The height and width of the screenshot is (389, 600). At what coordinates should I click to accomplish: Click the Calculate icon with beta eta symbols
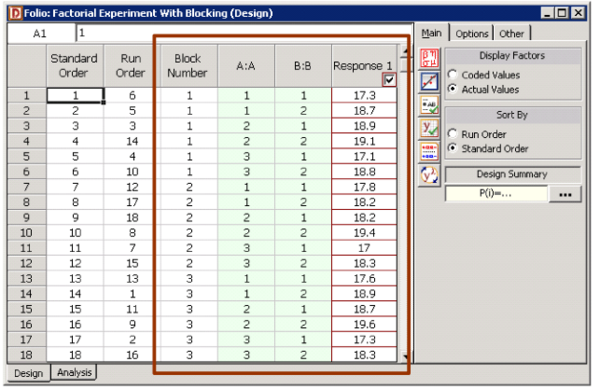click(x=429, y=58)
